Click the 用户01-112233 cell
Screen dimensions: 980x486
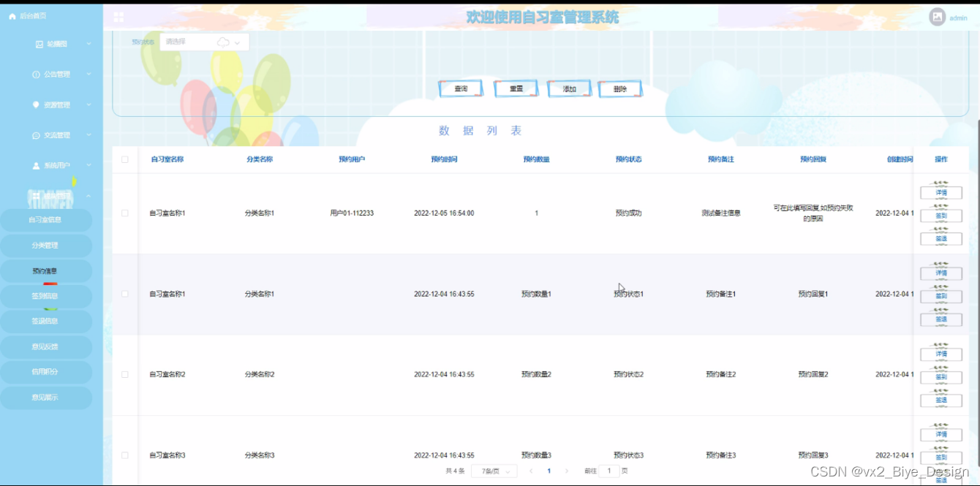point(352,213)
